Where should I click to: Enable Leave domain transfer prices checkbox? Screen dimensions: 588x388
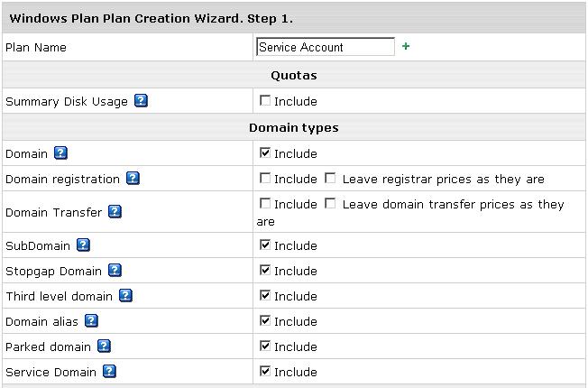[330, 203]
